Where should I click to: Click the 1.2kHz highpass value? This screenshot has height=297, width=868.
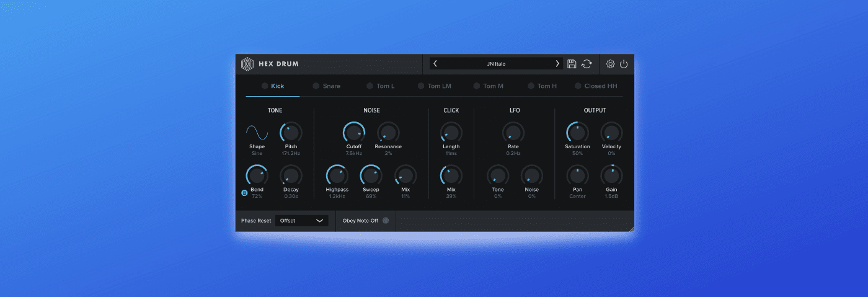pos(337,197)
